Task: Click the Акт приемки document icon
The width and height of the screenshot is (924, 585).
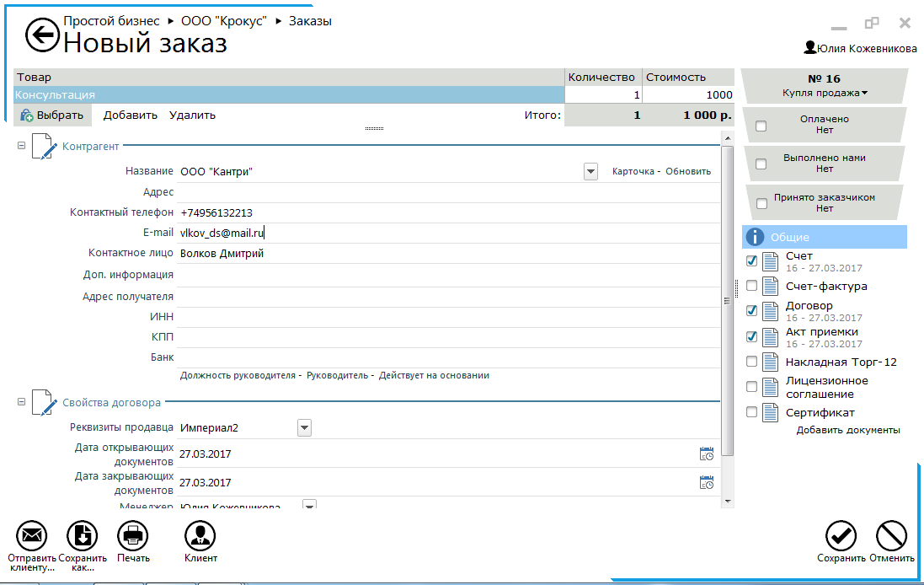Action: tap(770, 337)
